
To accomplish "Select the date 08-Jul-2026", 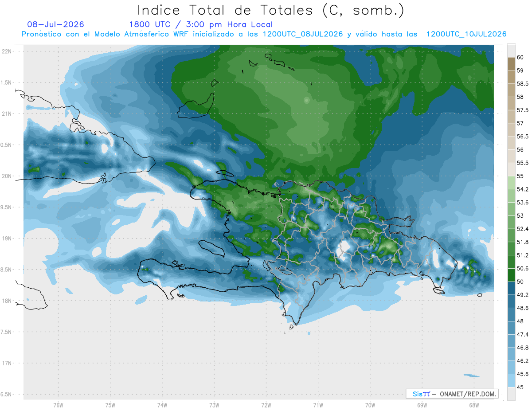I will [55, 24].
